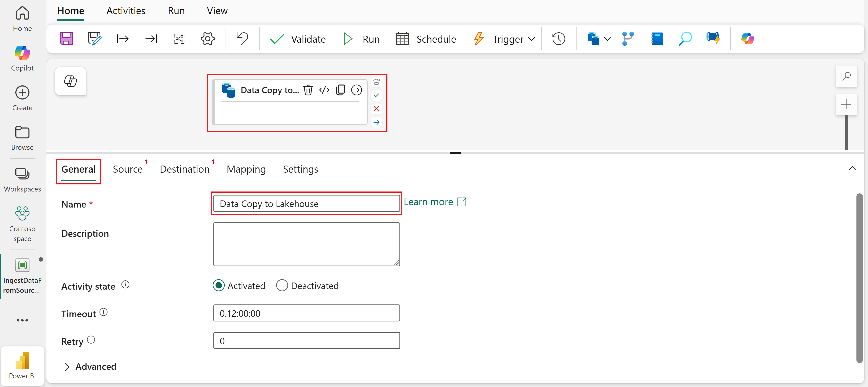Go to Home in left sidebar

pos(22,19)
